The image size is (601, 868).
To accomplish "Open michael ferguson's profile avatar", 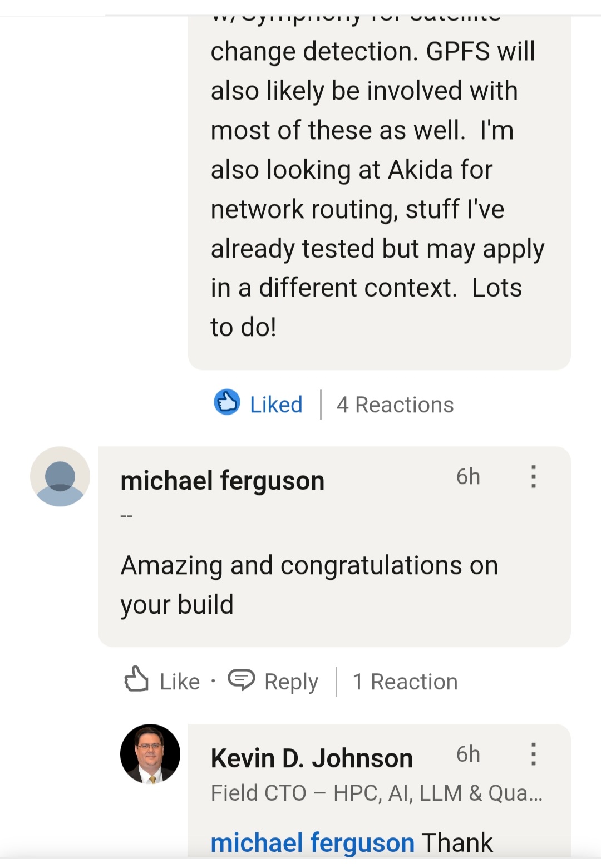I will pyautogui.click(x=60, y=477).
